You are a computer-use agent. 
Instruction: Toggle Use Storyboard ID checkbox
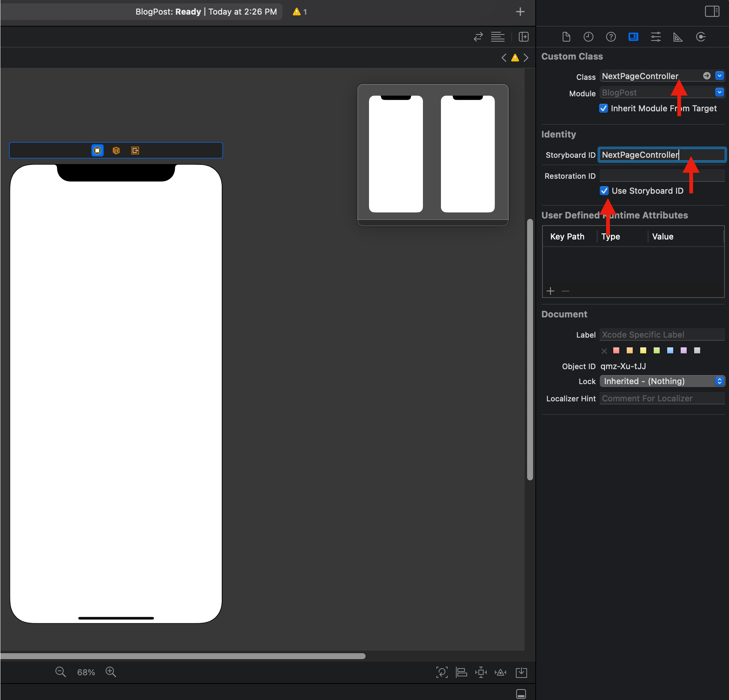point(604,191)
